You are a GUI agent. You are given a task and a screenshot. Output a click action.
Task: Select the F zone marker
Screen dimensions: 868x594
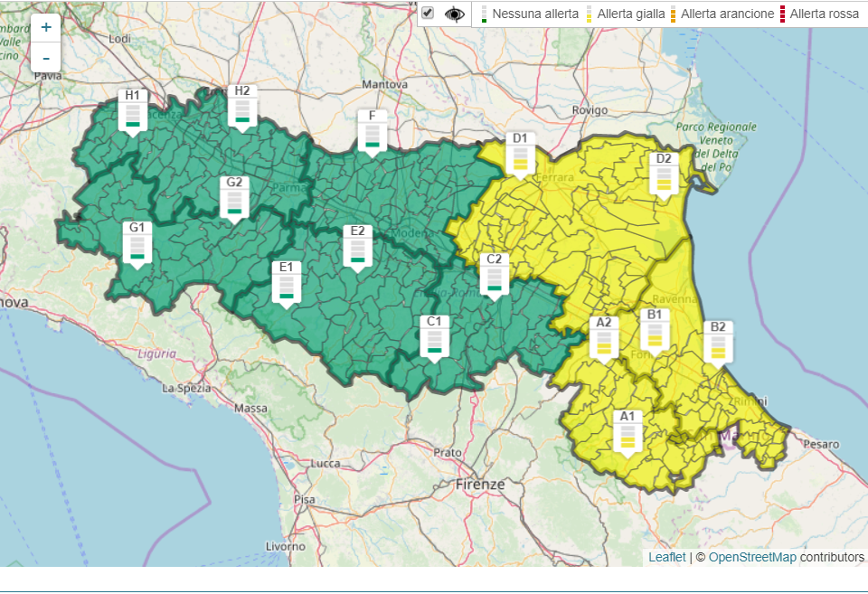point(372,132)
